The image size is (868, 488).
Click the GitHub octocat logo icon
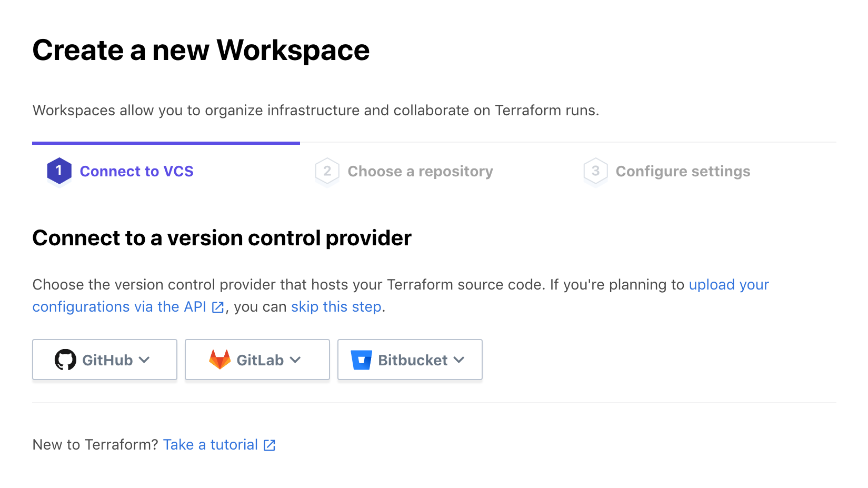pos(66,360)
